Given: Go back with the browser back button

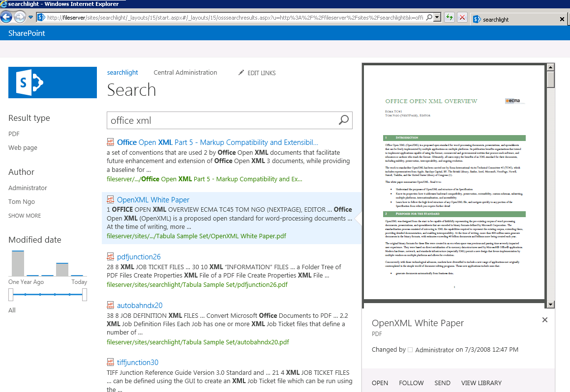Looking at the screenshot, I should (x=6, y=18).
